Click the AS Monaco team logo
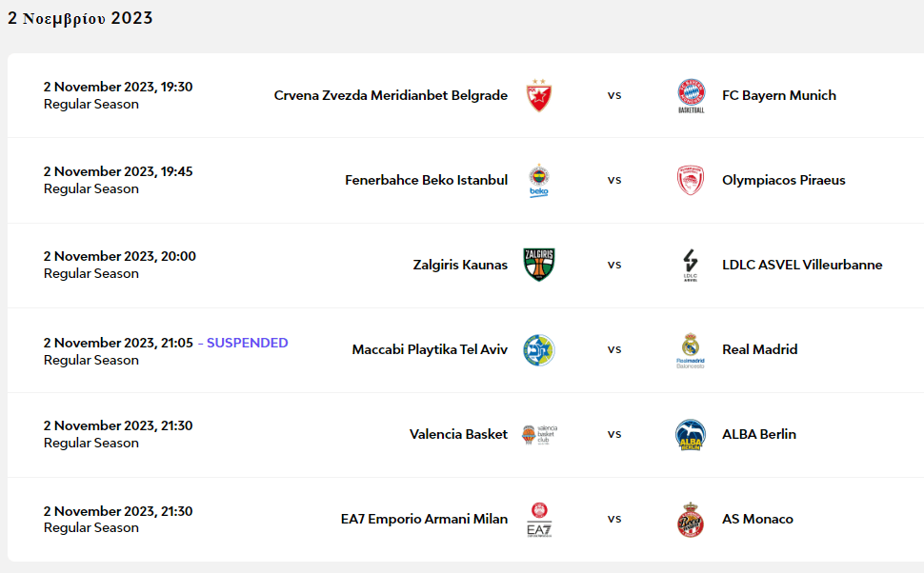This screenshot has height=573, width=924. (x=691, y=519)
